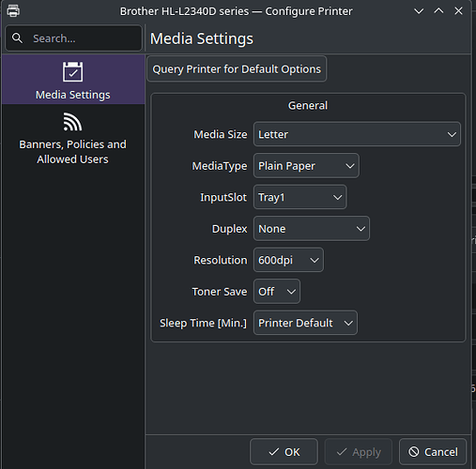Confirm settings with OK button
The height and width of the screenshot is (469, 476).
tap(284, 452)
